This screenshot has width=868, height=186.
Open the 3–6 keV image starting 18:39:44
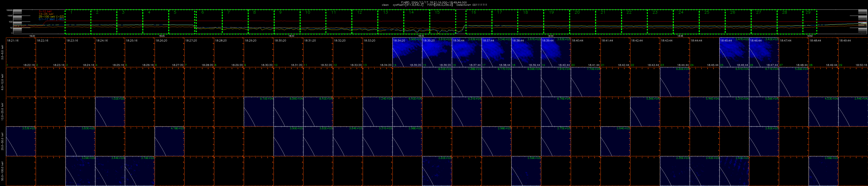[x=556, y=52]
